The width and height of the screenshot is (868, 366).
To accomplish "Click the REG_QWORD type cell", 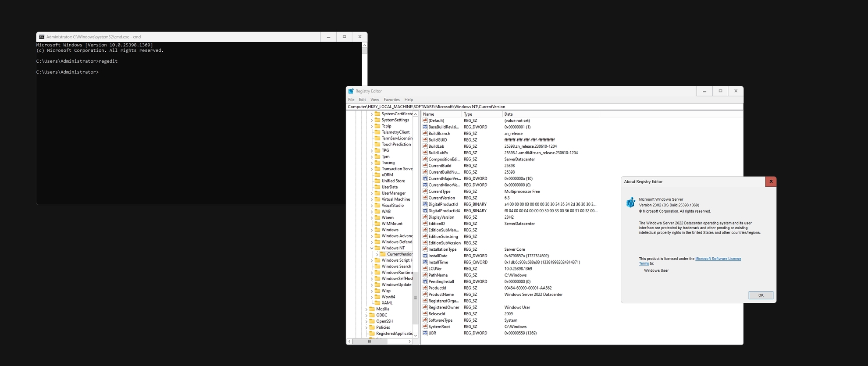I will click(476, 262).
